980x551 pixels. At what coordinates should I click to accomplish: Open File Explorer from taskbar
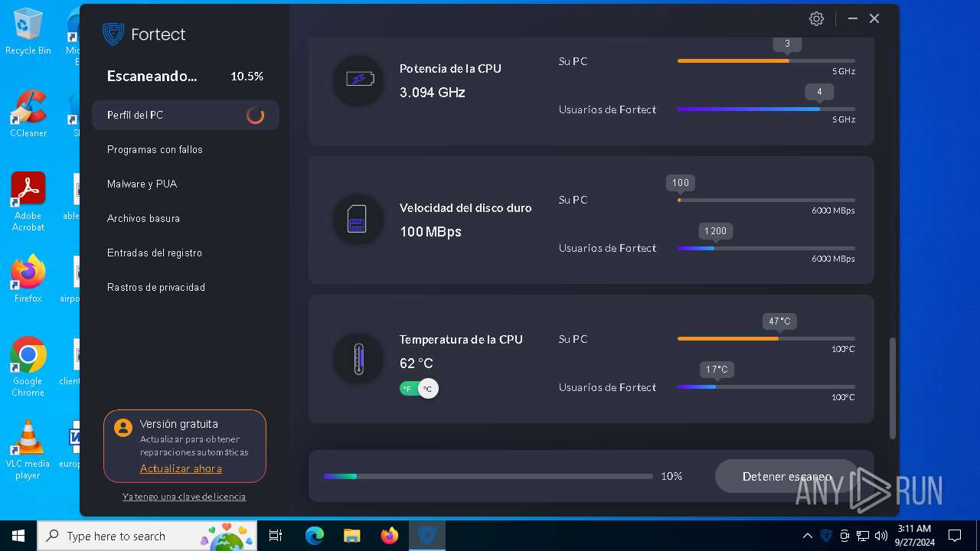352,536
